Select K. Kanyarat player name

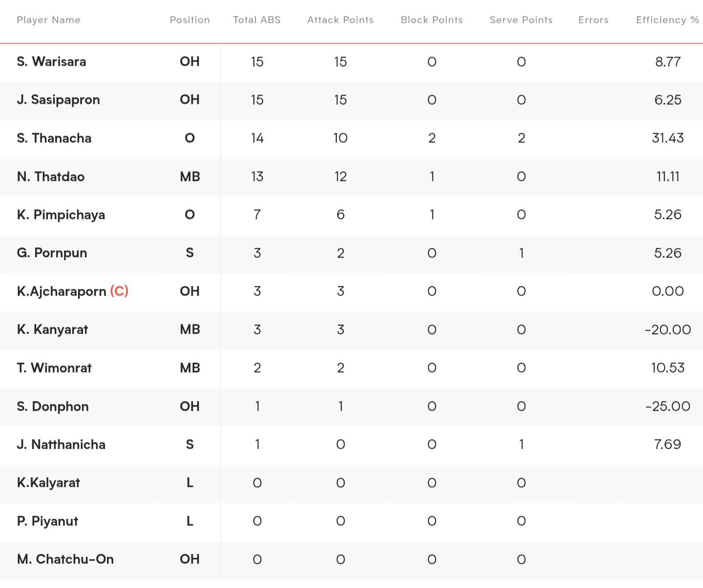click(x=52, y=329)
